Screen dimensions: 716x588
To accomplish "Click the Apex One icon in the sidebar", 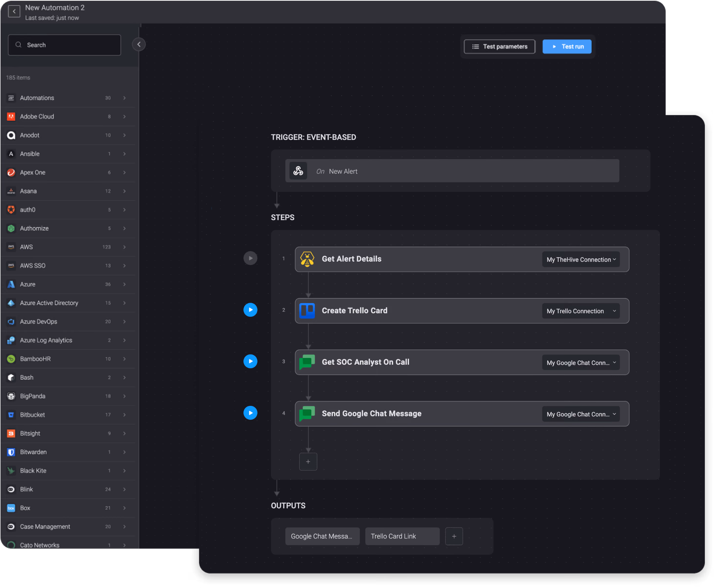I will (11, 172).
